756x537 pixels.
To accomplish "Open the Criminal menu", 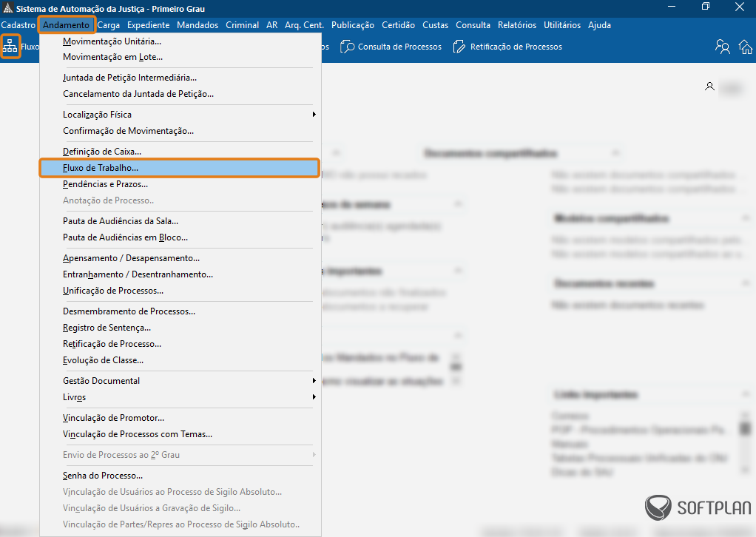I will (242, 25).
